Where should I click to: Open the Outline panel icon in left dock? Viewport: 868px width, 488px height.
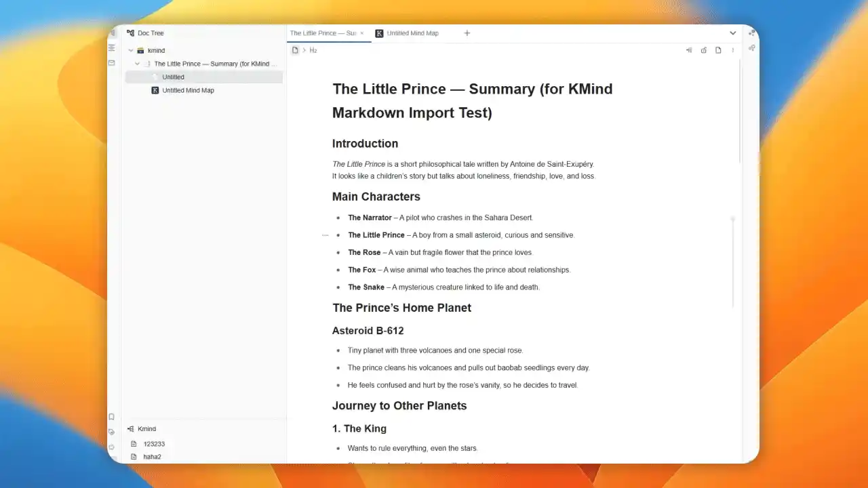tap(112, 48)
